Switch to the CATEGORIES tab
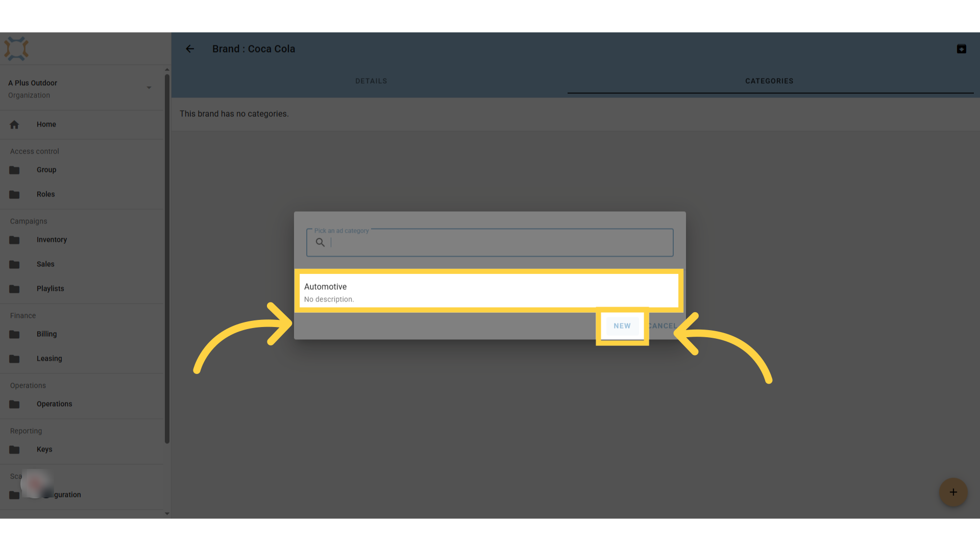Screen dimensions: 980x551 [x=769, y=81]
